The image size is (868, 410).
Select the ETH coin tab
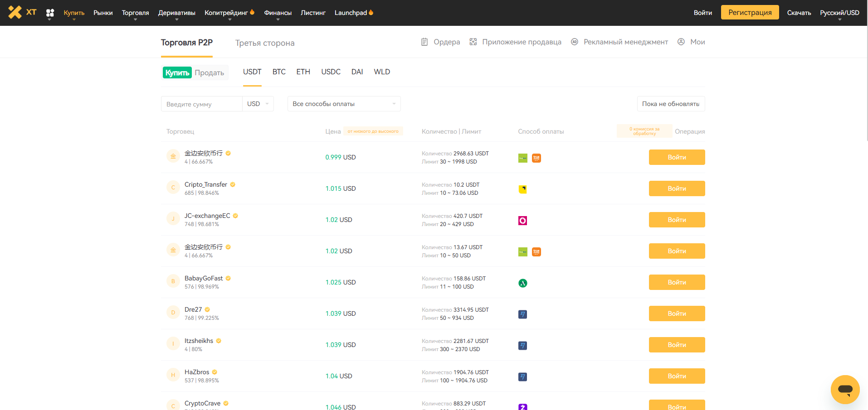point(303,72)
